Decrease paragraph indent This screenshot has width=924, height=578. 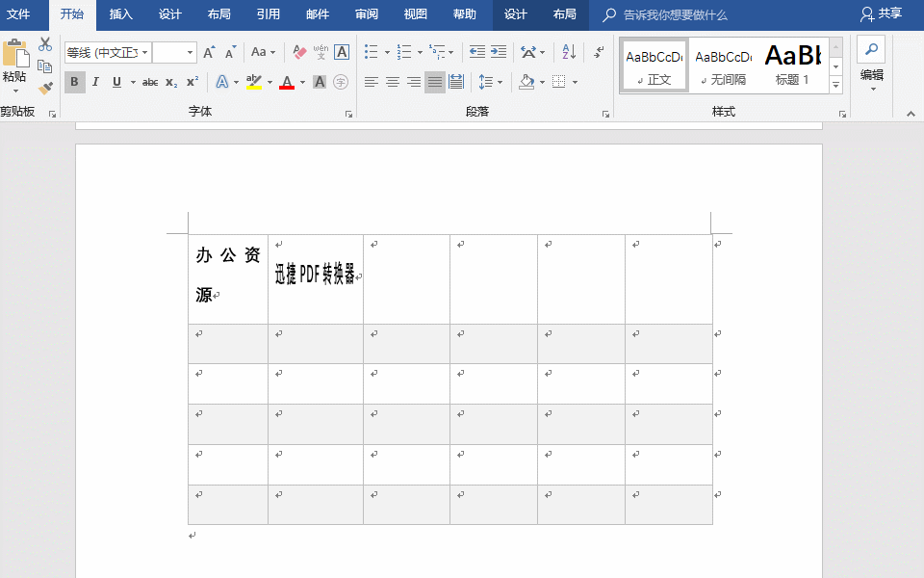[476, 52]
